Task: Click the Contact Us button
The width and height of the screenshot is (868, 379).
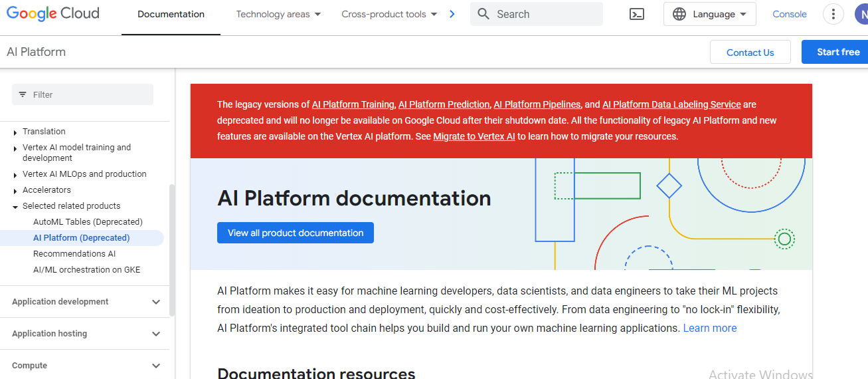Action: pyautogui.click(x=750, y=53)
